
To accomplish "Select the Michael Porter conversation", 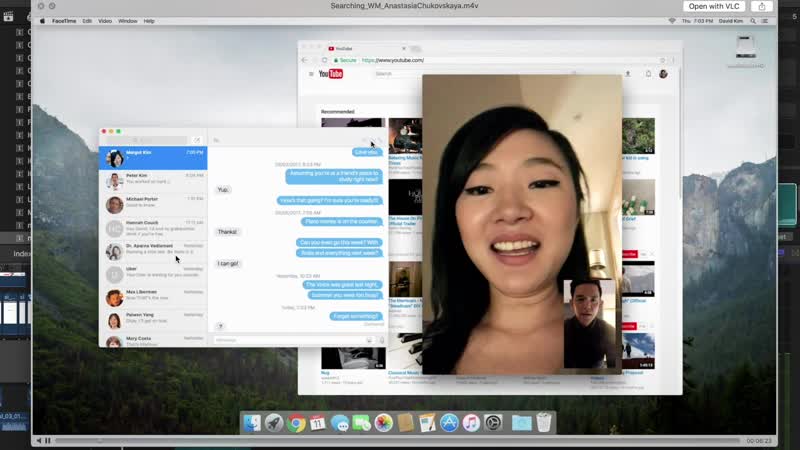I will 153,205.
